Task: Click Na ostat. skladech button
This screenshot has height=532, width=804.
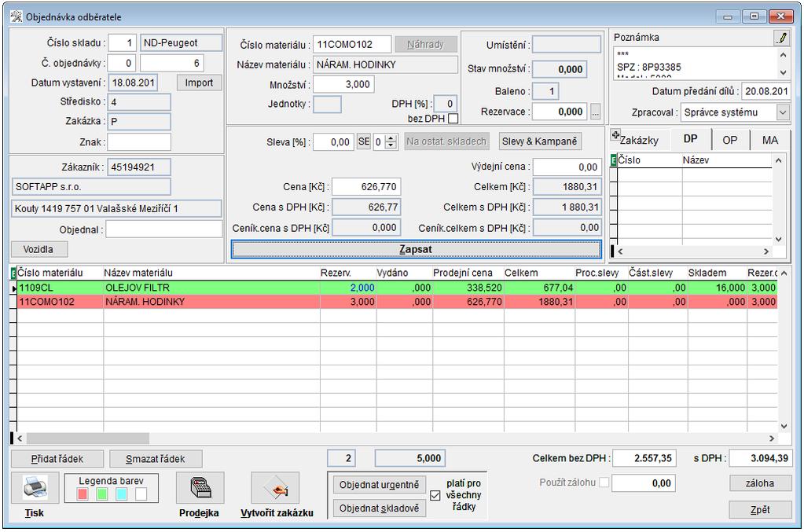Action: 446,141
